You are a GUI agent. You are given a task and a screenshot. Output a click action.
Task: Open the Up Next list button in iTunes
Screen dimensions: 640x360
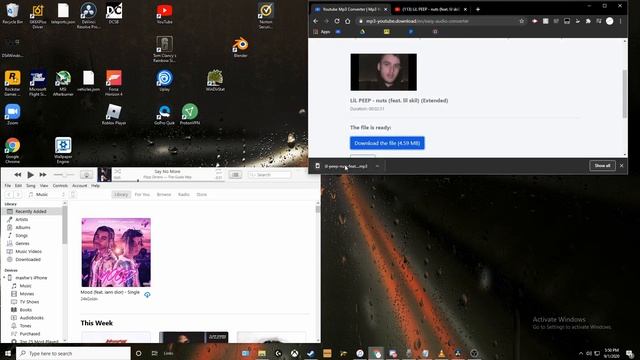(235, 175)
